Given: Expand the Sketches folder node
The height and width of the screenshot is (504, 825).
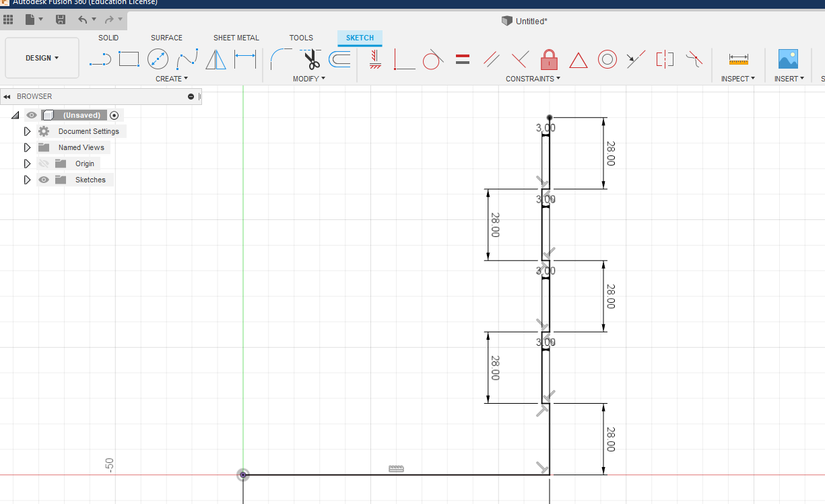Looking at the screenshot, I should 27,180.
